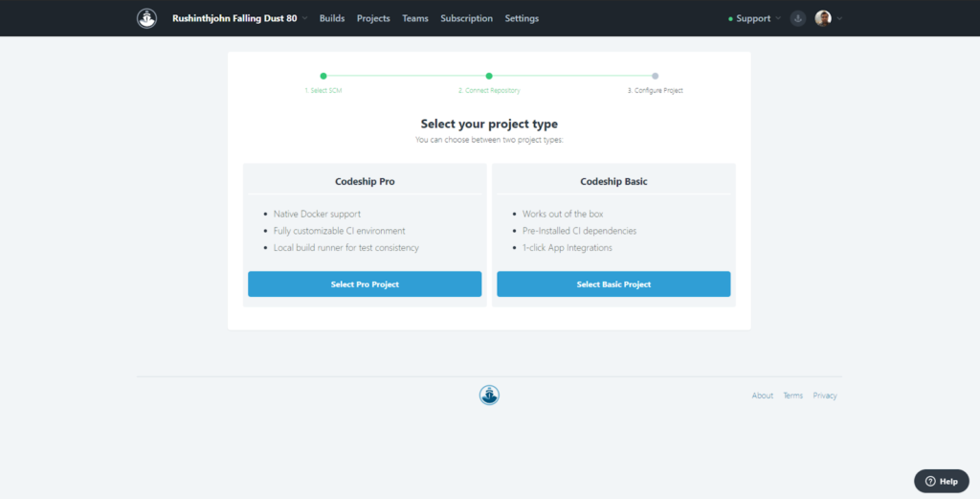Expand the Rushinthjohn Falling Dust 80 organization dropdown
Image resolution: width=980 pixels, height=499 pixels.
coord(240,18)
